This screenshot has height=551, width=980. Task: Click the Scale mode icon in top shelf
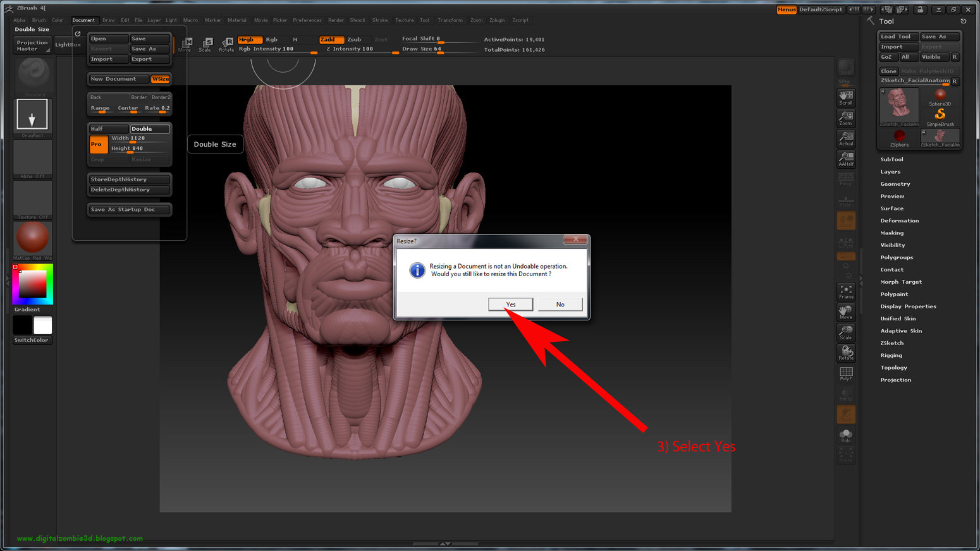pyautogui.click(x=205, y=44)
